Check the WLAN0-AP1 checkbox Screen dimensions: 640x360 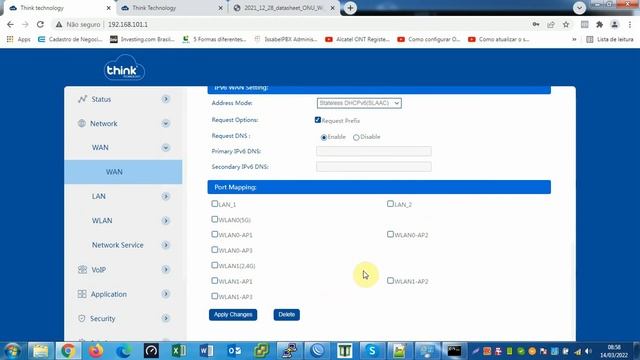point(215,234)
